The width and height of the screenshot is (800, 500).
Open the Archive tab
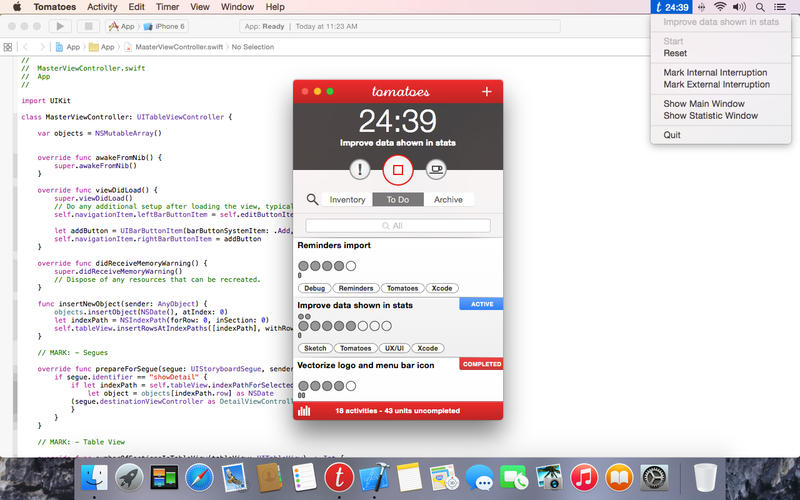click(448, 199)
